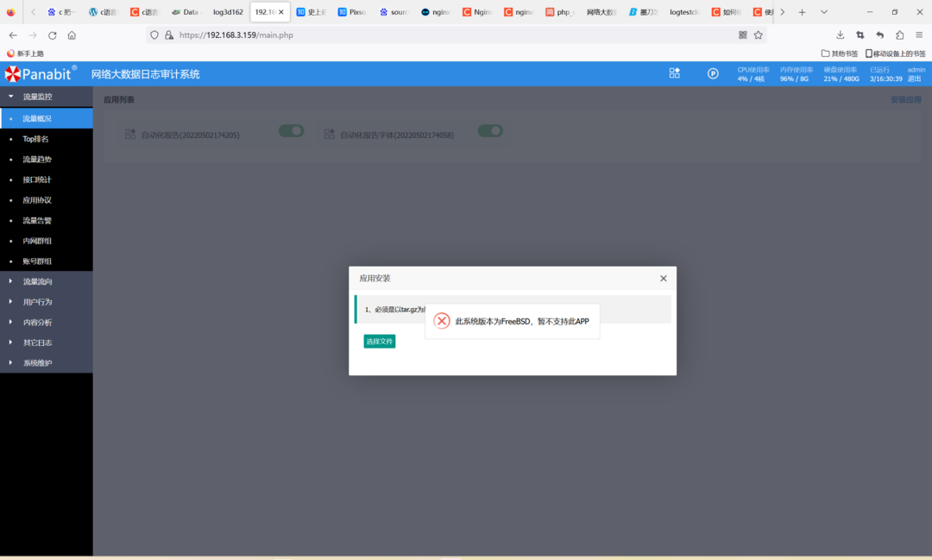Click the tracking protection shield icon
The image size is (932, 560).
click(x=154, y=35)
